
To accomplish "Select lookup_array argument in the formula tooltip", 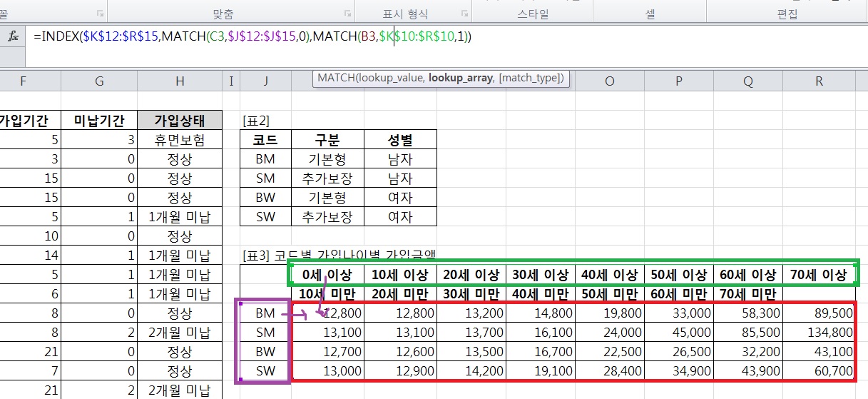I will point(460,78).
